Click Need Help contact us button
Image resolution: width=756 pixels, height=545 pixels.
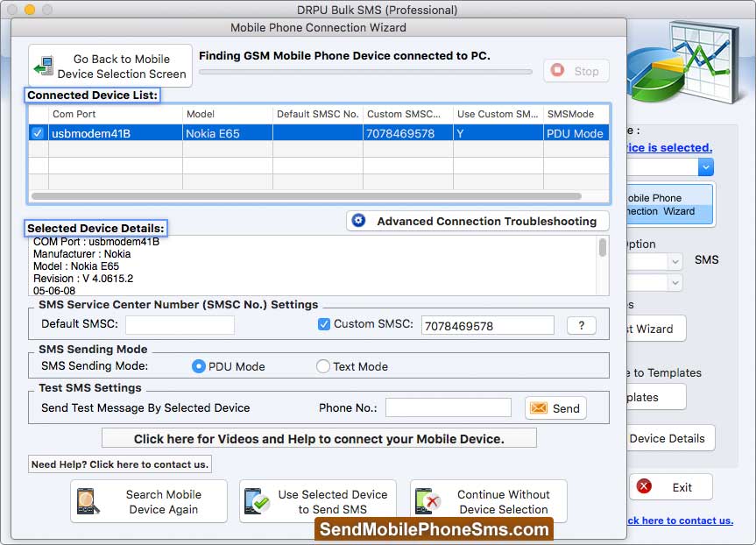coord(119,464)
